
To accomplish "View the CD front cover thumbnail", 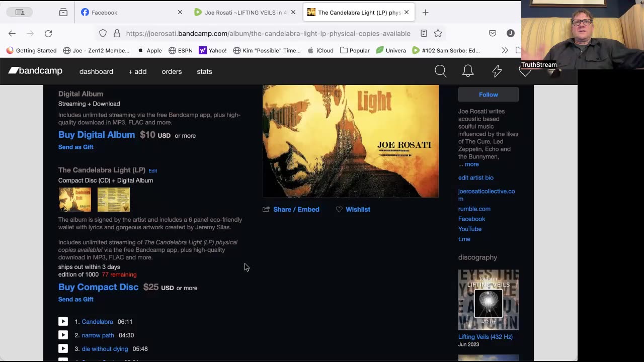I will [75, 200].
